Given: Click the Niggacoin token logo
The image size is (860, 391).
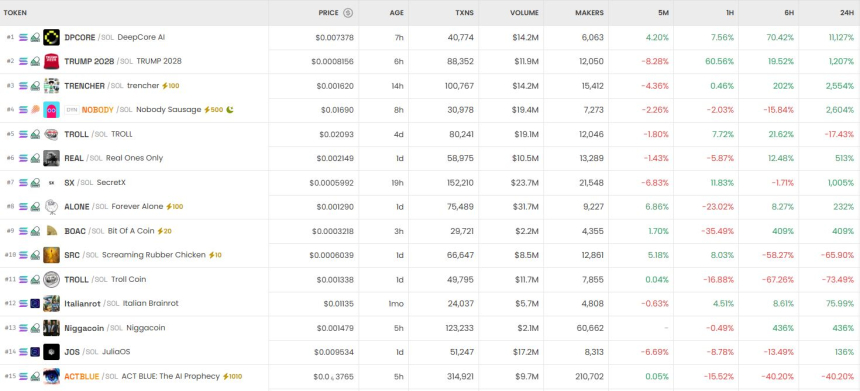Looking at the screenshot, I should pyautogui.click(x=52, y=328).
